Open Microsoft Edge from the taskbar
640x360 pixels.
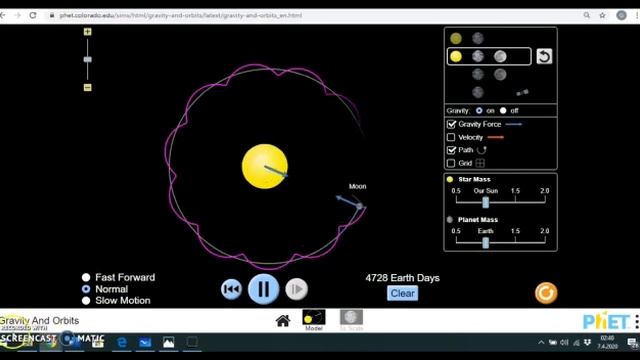(x=121, y=342)
